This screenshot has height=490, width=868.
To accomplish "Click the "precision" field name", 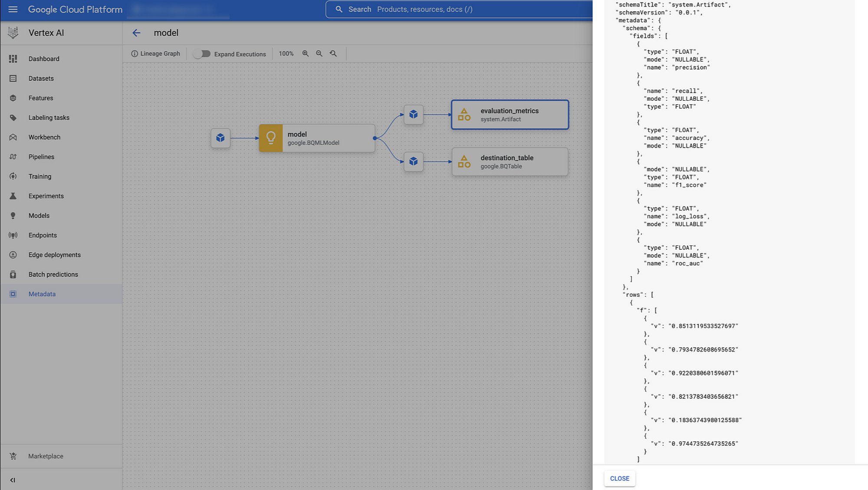I will coord(691,67).
